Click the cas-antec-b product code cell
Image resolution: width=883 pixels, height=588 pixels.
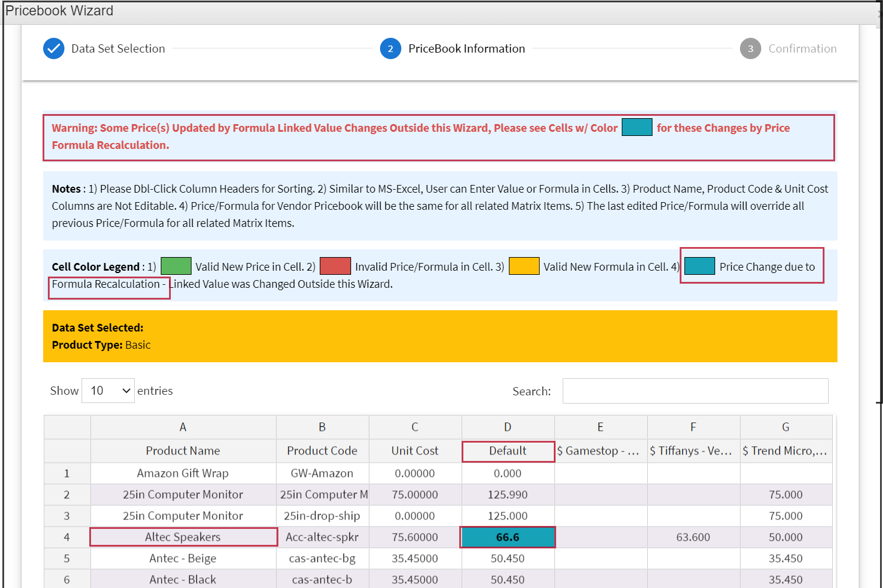pos(322,580)
